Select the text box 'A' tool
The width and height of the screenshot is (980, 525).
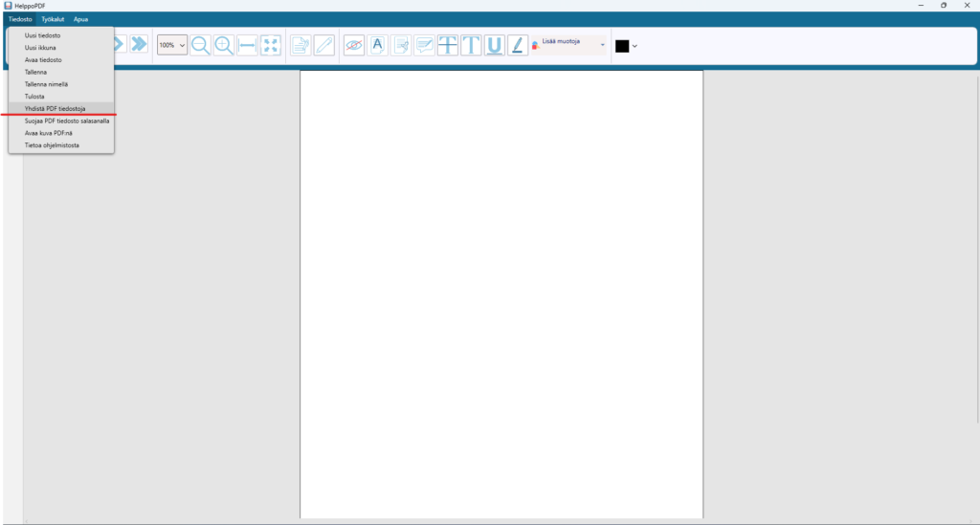pyautogui.click(x=377, y=45)
